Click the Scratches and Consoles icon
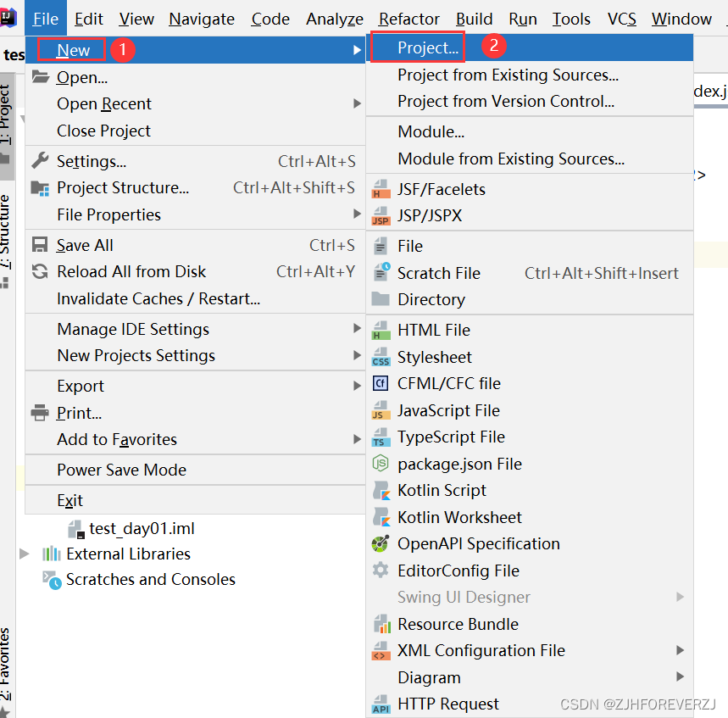728x718 pixels. 52,580
